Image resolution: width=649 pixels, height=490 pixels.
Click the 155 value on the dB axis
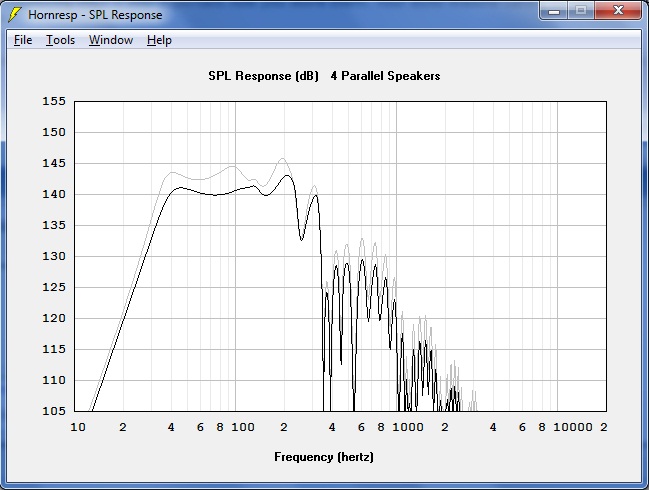pyautogui.click(x=54, y=101)
